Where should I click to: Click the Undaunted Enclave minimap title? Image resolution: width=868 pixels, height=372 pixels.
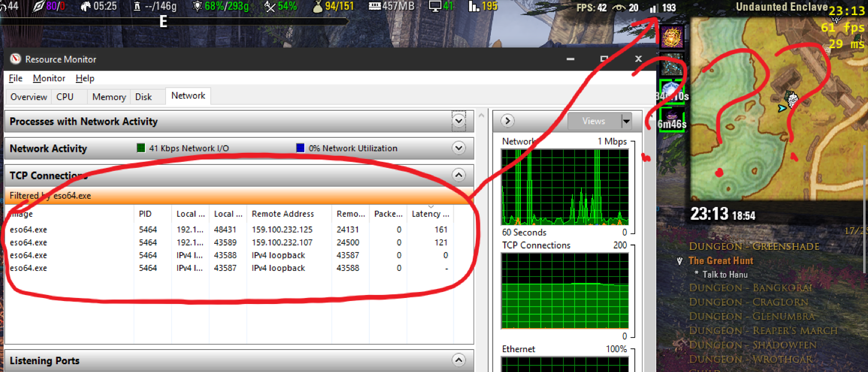click(781, 7)
